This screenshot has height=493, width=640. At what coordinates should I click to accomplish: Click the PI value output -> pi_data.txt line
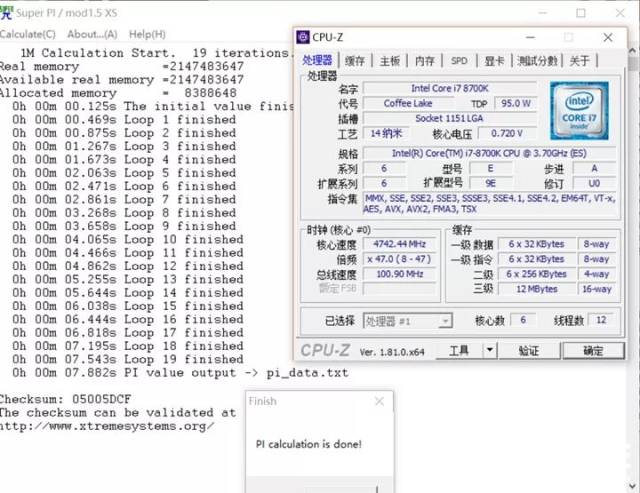[180, 373]
